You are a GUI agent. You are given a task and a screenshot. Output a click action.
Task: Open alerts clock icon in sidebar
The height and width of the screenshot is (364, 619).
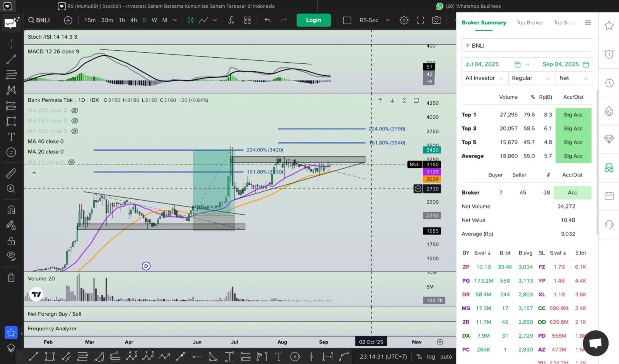[x=609, y=54]
